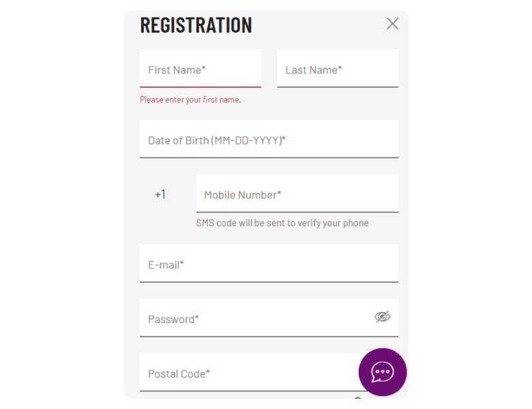Click the 'Please enter your first name' error

[190, 100]
